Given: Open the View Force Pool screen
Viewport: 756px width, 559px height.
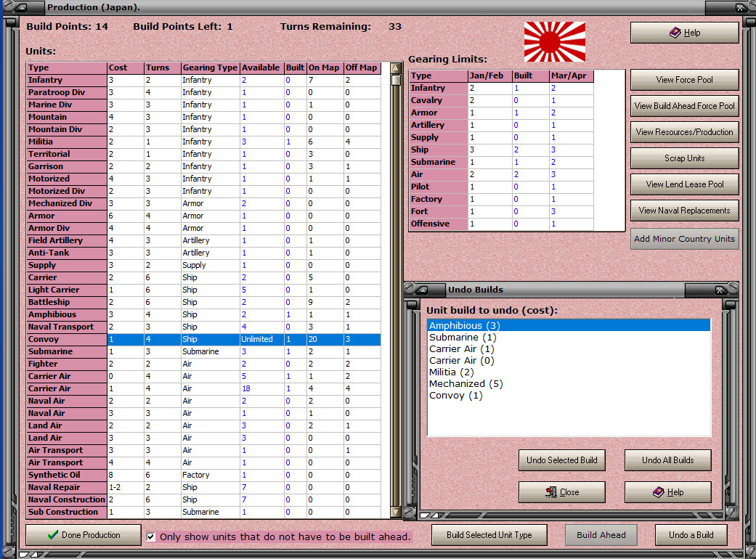Looking at the screenshot, I should [x=684, y=80].
